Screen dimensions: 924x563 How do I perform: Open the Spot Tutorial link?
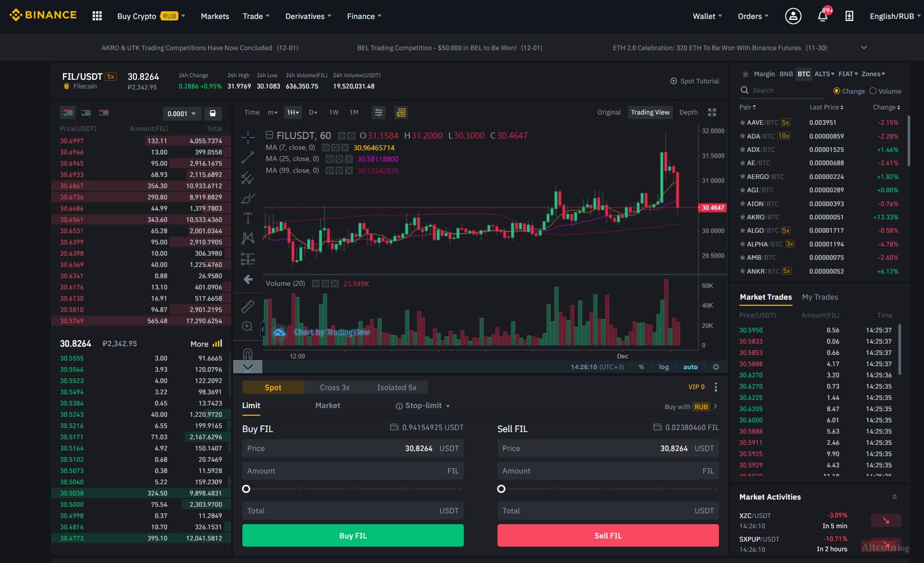click(694, 81)
